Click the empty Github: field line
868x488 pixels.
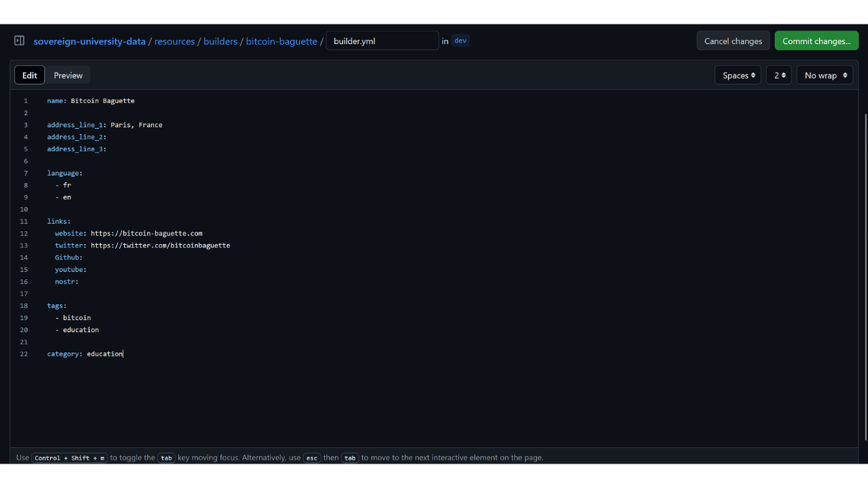tap(68, 258)
